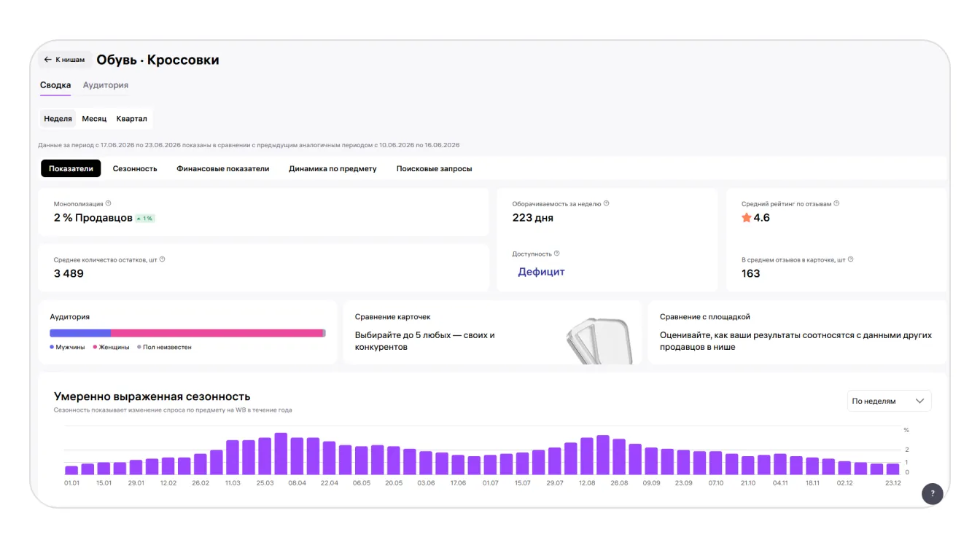Switch period to Квартал
The image size is (980, 548).
point(132,119)
